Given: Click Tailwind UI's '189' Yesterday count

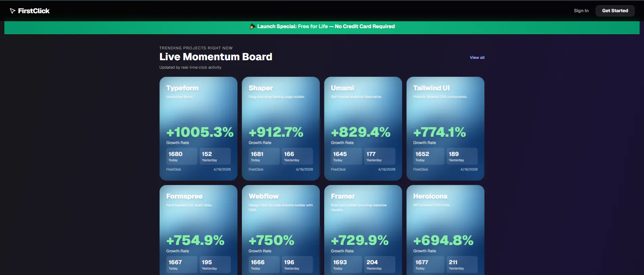Looking at the screenshot, I should pos(454,154).
